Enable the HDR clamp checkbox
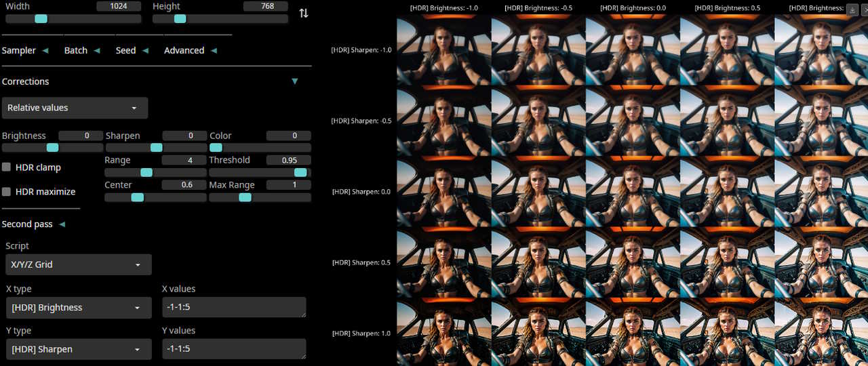The width and height of the screenshot is (868, 366). [7, 167]
